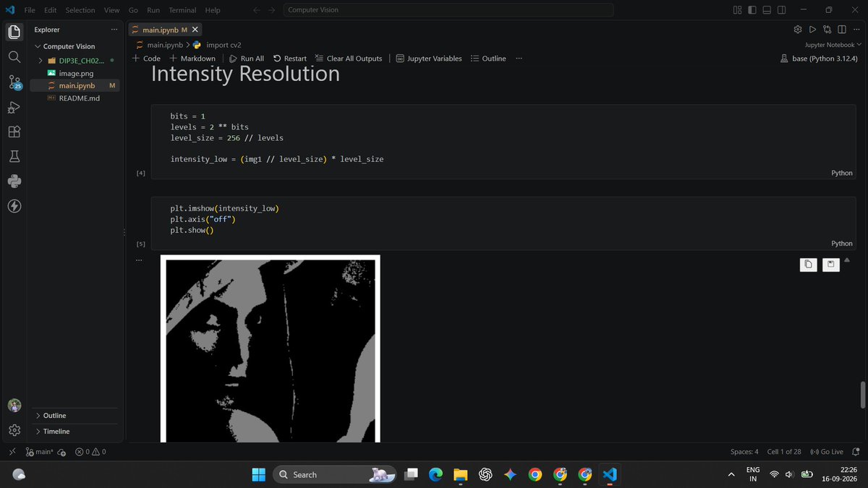
Task: Open the Manage gear menu
Action: [14, 430]
